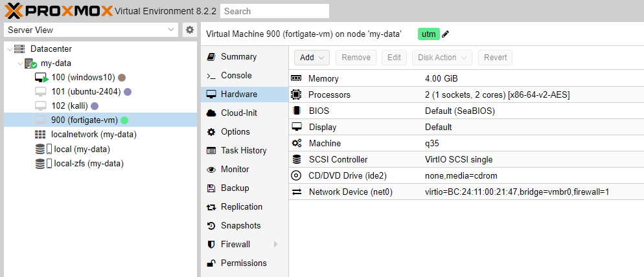Select the Display Default row

(x=466, y=127)
